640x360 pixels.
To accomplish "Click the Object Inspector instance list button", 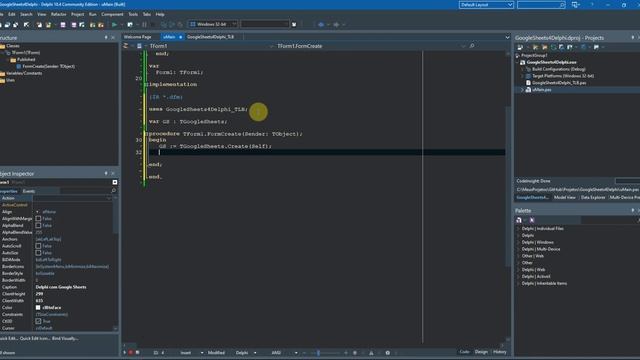I will [115, 182].
